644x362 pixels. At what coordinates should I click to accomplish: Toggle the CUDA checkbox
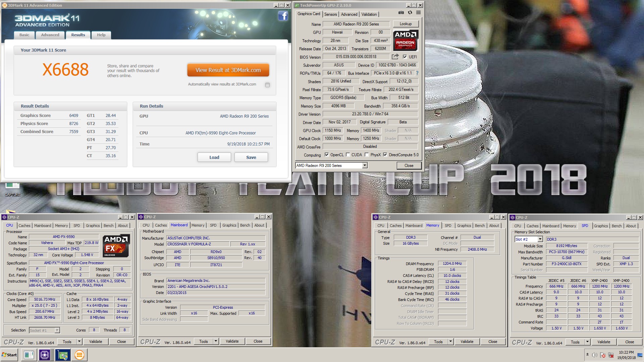[348, 155]
